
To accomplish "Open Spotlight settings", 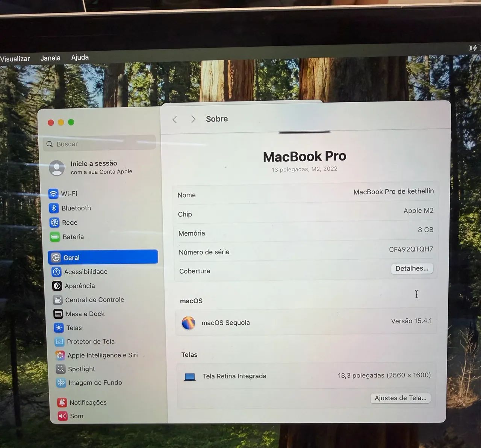I will click(x=76, y=369).
